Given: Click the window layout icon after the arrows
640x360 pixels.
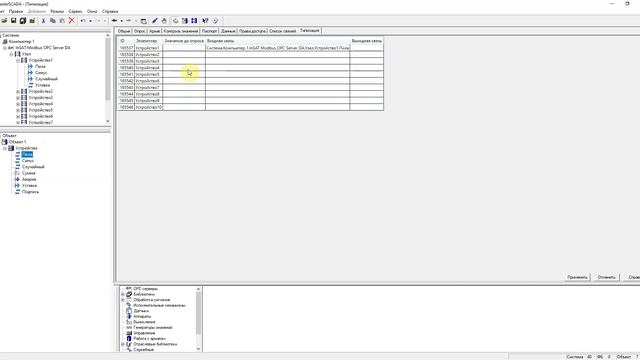Looking at the screenshot, I should (143, 21).
